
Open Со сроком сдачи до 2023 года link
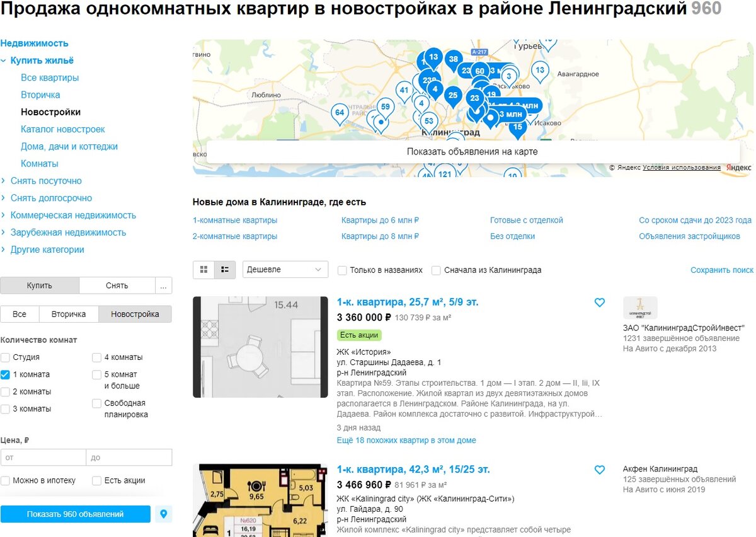pos(696,221)
